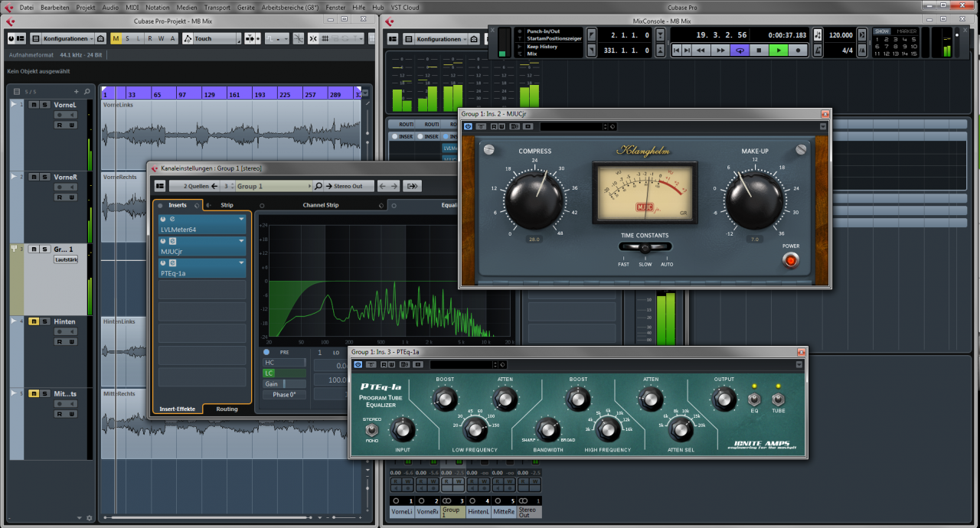Open the 2 Quellen input sources
Image resolution: width=980 pixels, height=528 pixels.
[x=194, y=186]
